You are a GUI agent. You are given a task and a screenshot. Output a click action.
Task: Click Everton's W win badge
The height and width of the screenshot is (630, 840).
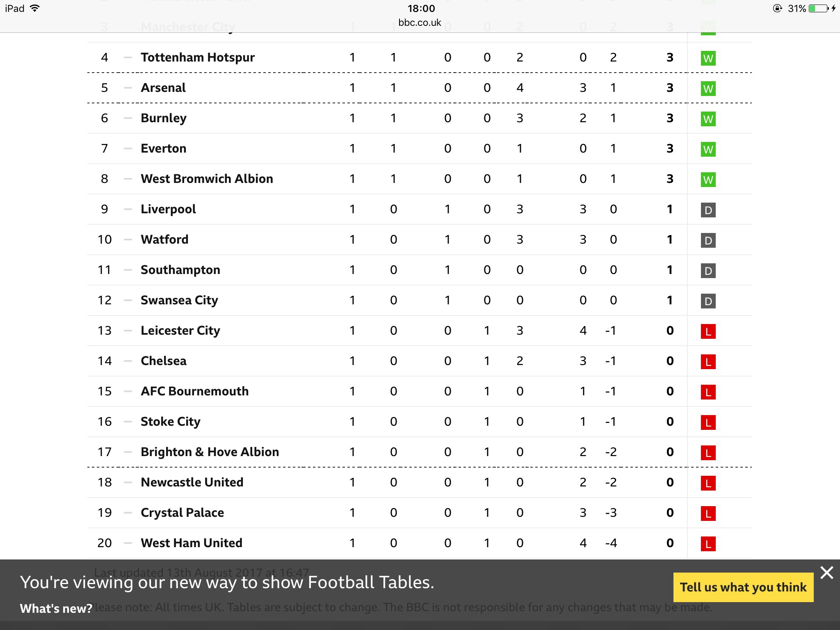click(x=708, y=149)
